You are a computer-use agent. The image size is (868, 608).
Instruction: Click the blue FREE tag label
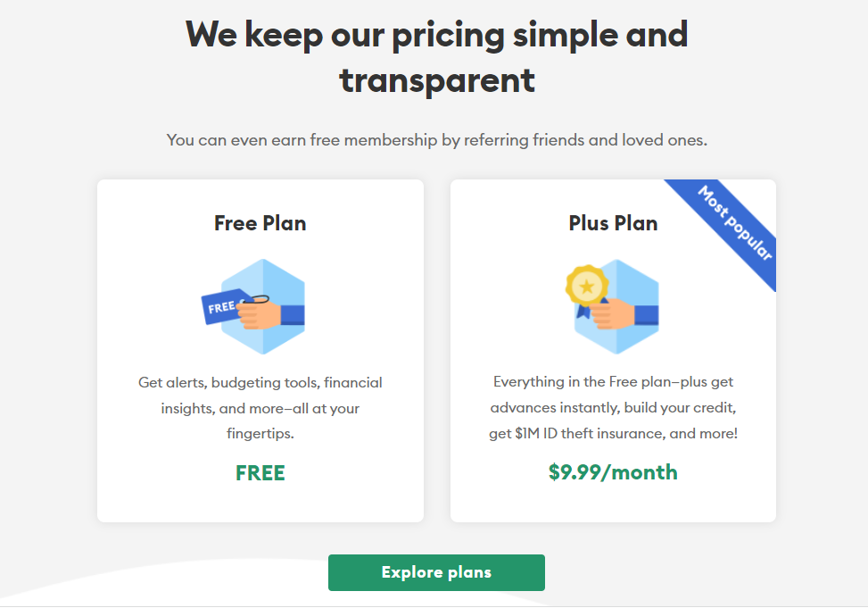tap(220, 307)
